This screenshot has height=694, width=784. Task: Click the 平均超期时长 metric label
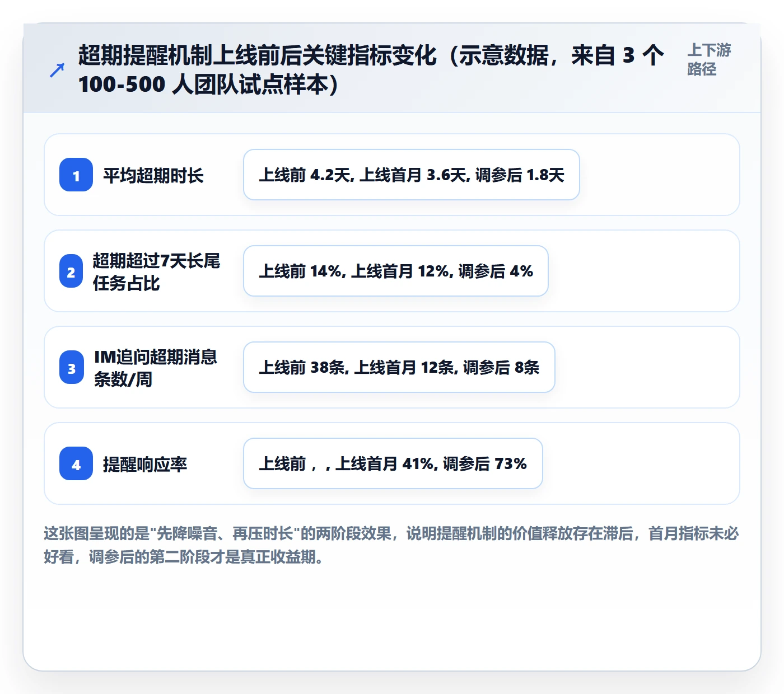pyautogui.click(x=153, y=175)
